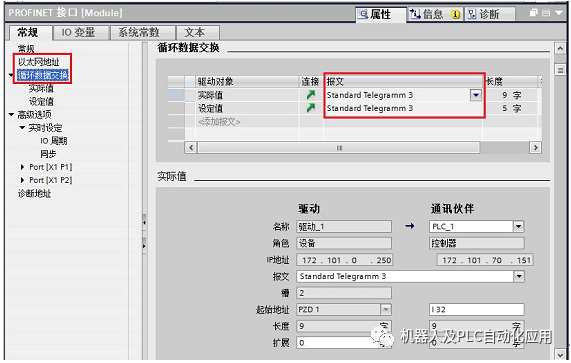Click the table horizontal scrollbar thumb
Image resolution: width=571 pixels, height=363 pixels.
coord(339,148)
